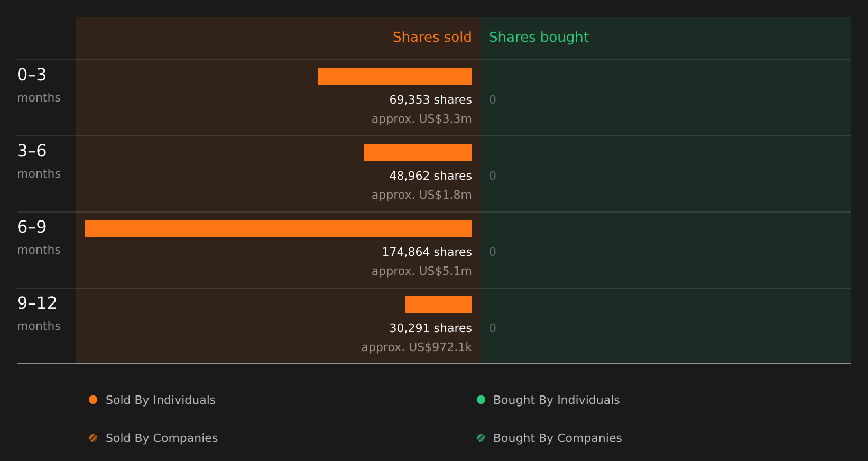868x461 pixels.
Task: Click the 174,864 shares value
Action: [427, 252]
